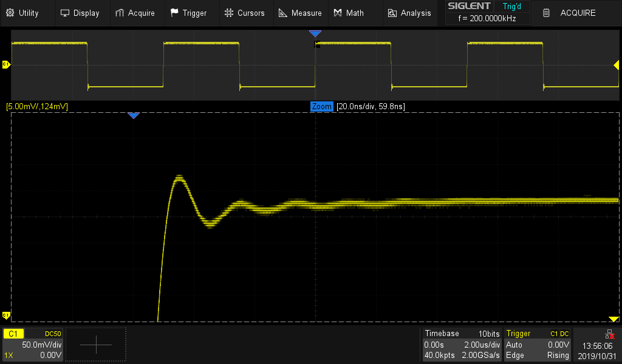Screen dimensions: 622x364
Task: Expand the Timebase settings box
Action: [x=462, y=344]
